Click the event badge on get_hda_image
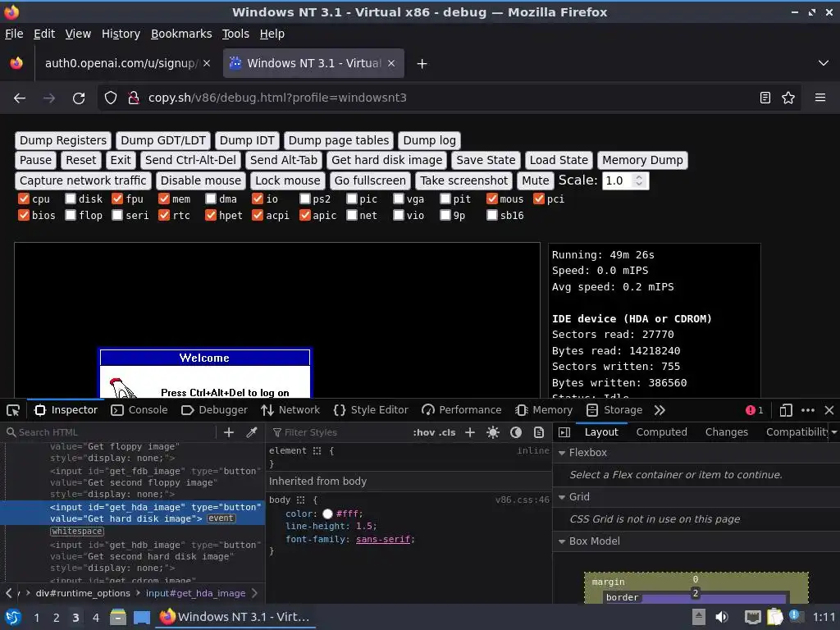This screenshot has height=630, width=840. point(221,518)
